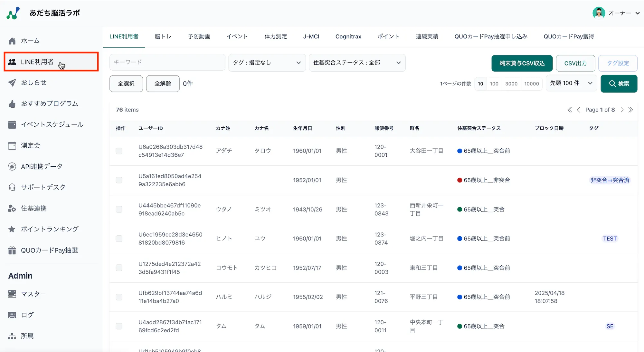
Task: Click the gift icon for QUOカードPay抽選
Action: [12, 250]
